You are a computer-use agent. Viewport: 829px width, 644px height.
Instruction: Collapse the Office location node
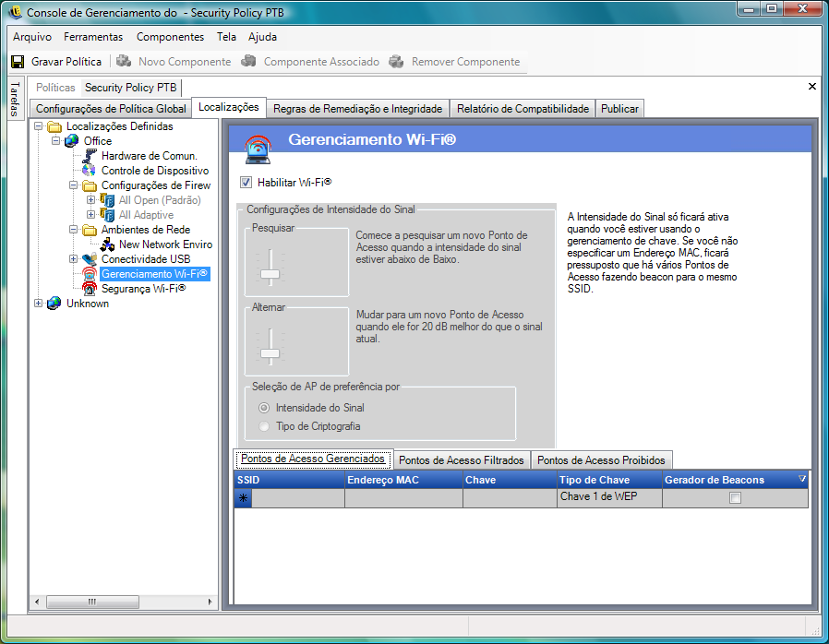point(55,140)
